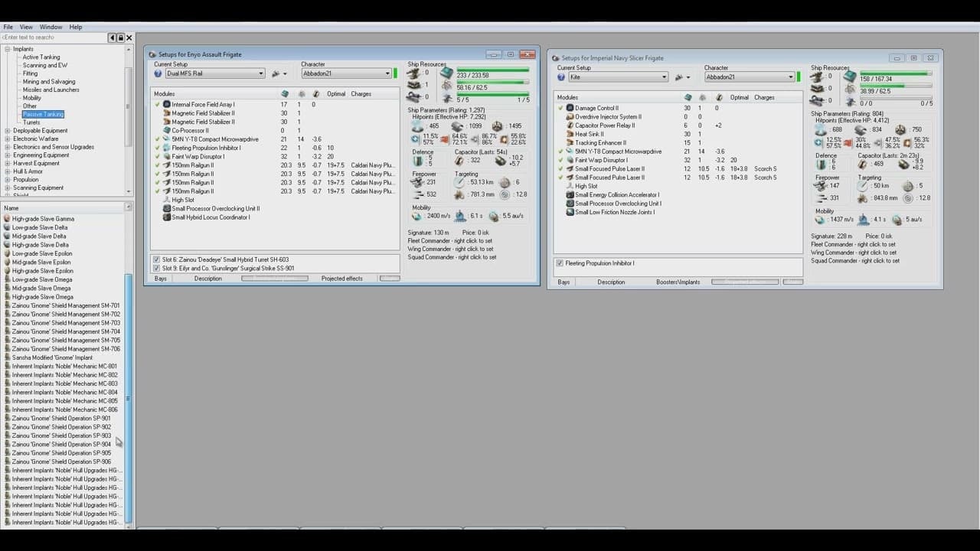Open the ship icon dropdown arrow in Slicer window
Screen dimensions: 980x551
click(688, 77)
